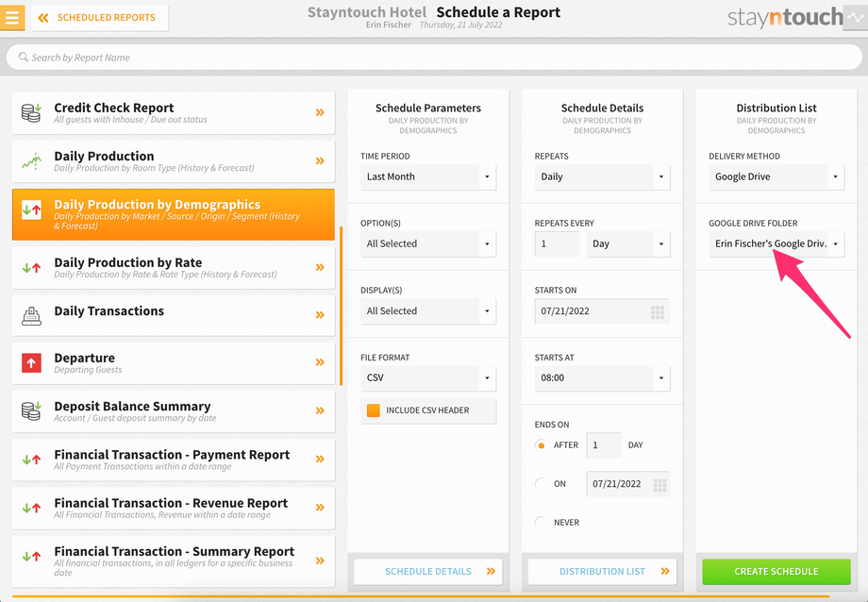The height and width of the screenshot is (602, 868).
Task: Select the Never ends radio button
Action: 541,522
